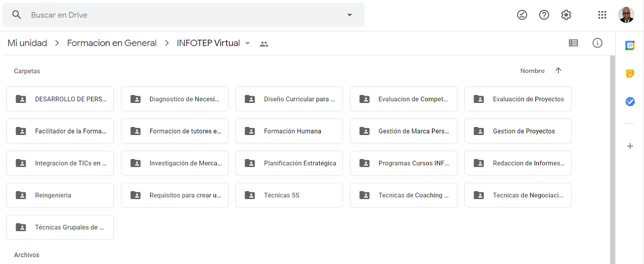Click the folder icon of Planificación Estratégica
644x264 pixels.
[250, 163]
